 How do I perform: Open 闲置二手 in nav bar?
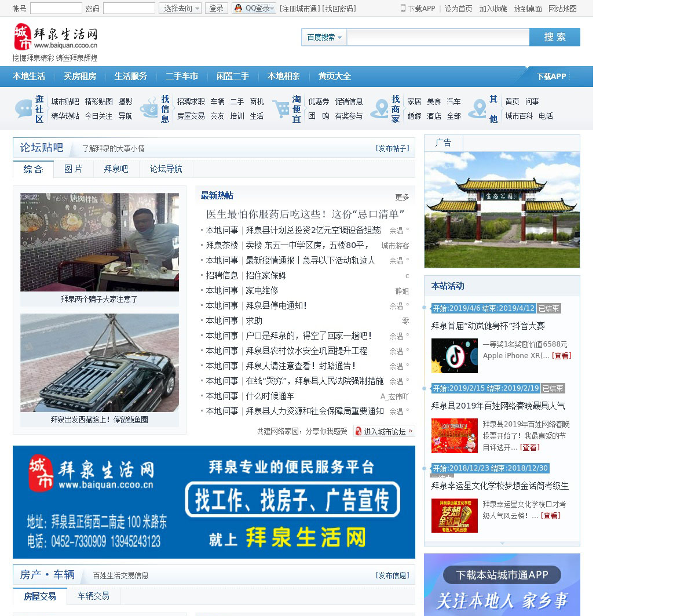point(233,76)
